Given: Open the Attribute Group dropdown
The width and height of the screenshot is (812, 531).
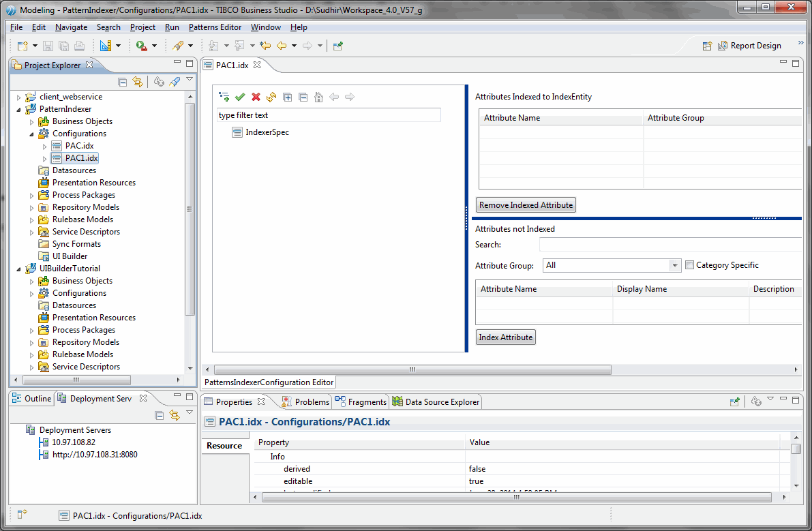Looking at the screenshot, I should click(x=674, y=266).
